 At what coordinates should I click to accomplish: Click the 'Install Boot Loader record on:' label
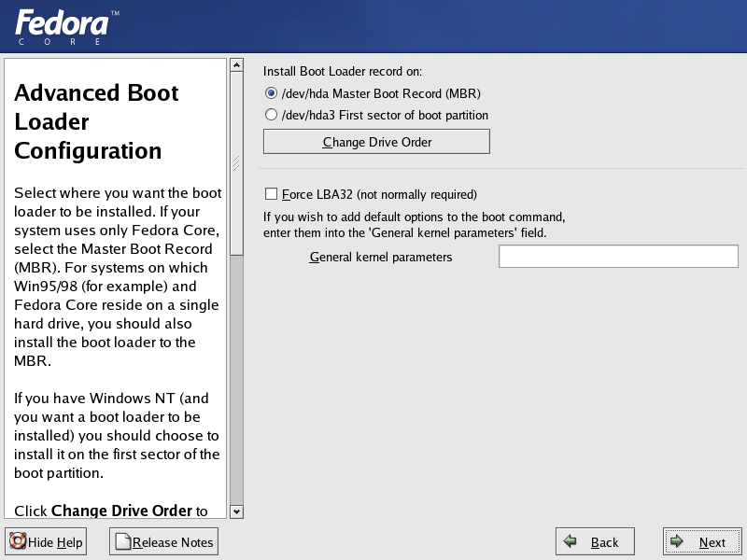coord(343,72)
